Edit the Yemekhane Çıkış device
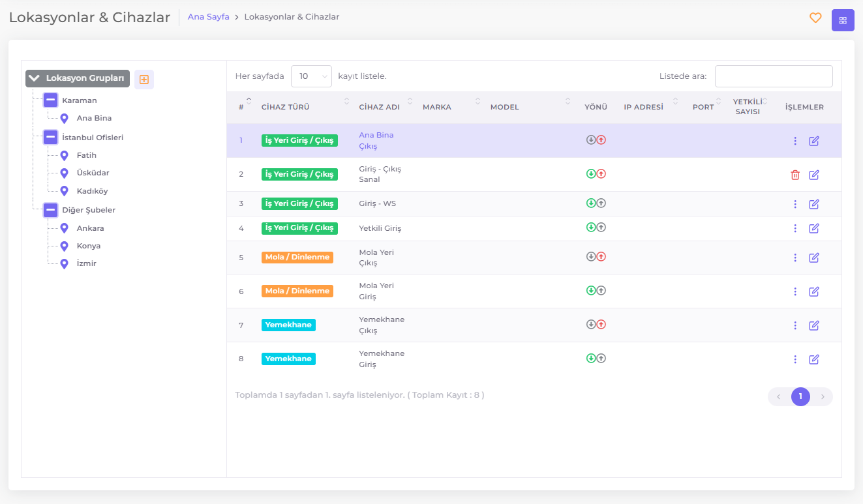 click(x=814, y=325)
